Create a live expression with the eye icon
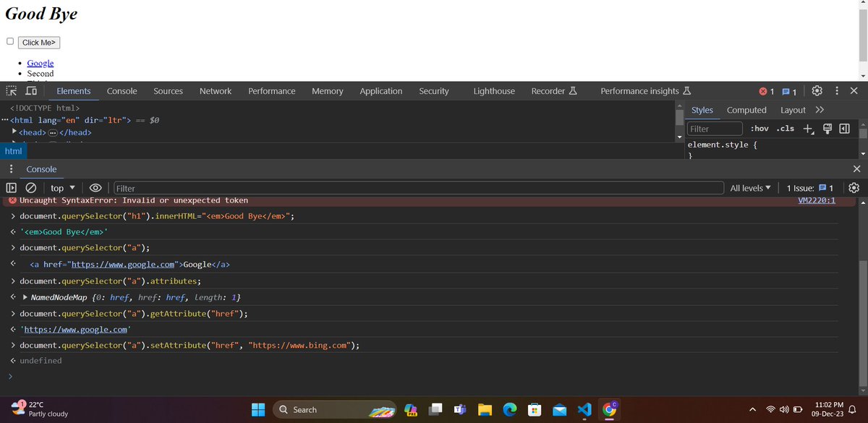Screen dimensions: 868x423 (95, 187)
